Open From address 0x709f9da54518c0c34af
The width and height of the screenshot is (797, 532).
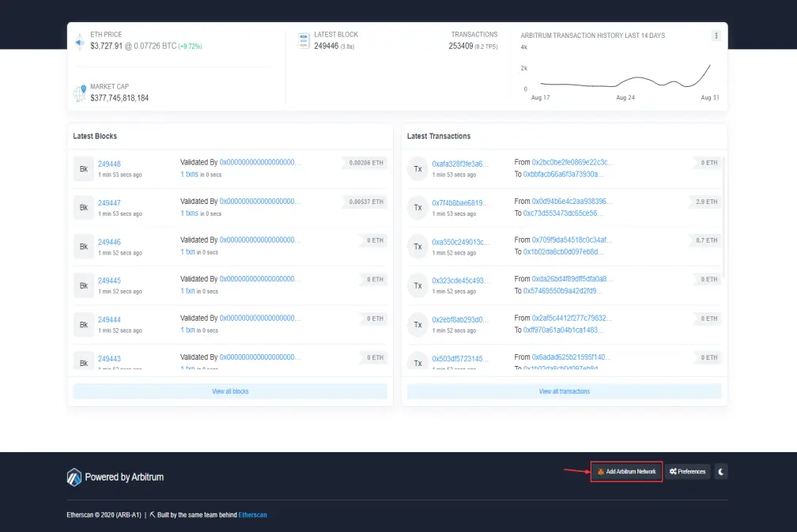(572, 240)
